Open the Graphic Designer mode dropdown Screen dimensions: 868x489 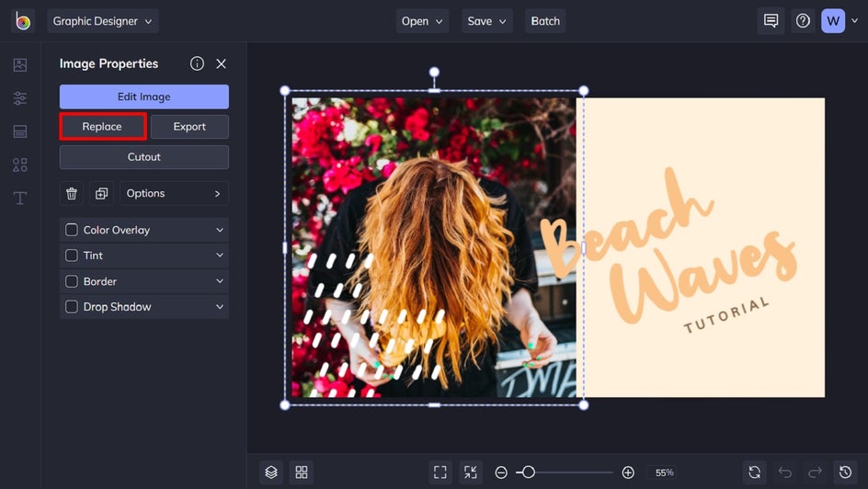[x=102, y=21]
